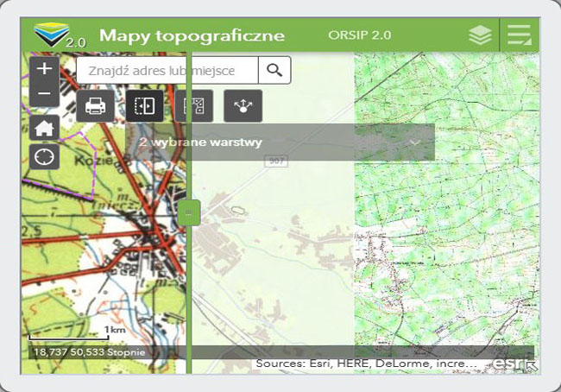The width and height of the screenshot is (561, 392).
Task: Zoom in on the map
Action: [x=44, y=68]
